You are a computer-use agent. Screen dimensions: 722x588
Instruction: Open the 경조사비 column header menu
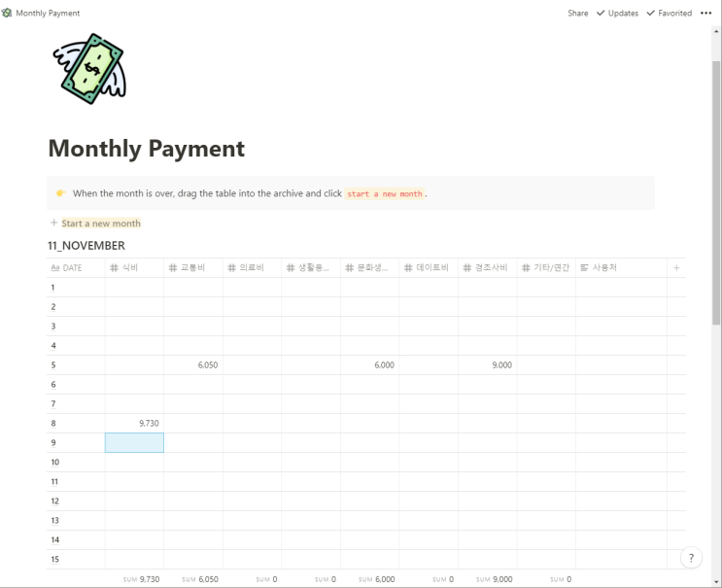coord(488,267)
